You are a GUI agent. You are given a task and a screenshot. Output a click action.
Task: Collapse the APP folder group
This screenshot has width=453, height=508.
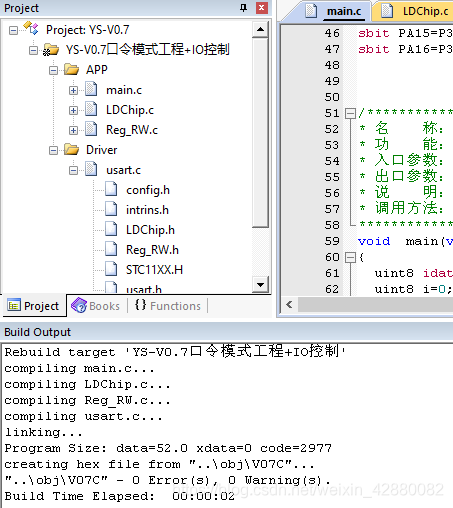[53, 70]
